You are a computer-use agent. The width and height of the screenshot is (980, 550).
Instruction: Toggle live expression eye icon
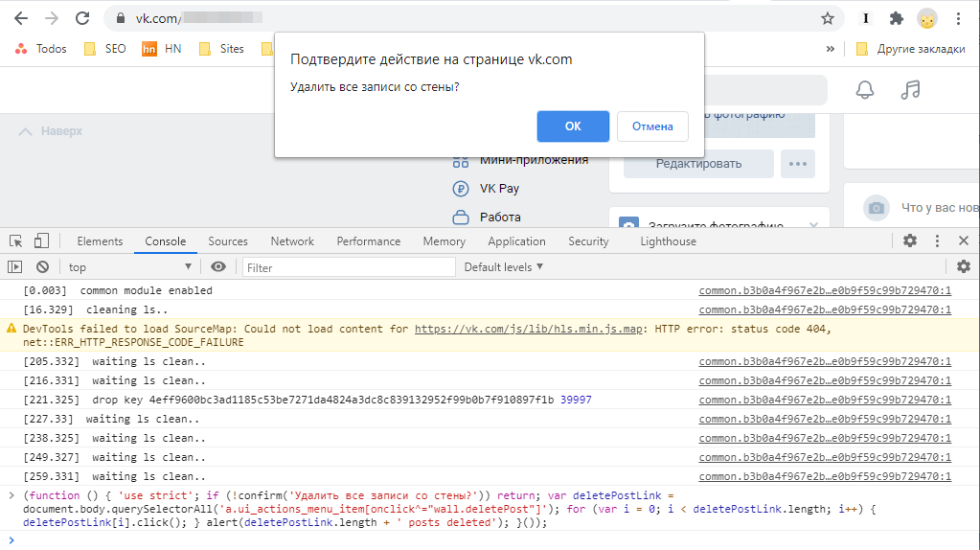point(218,267)
